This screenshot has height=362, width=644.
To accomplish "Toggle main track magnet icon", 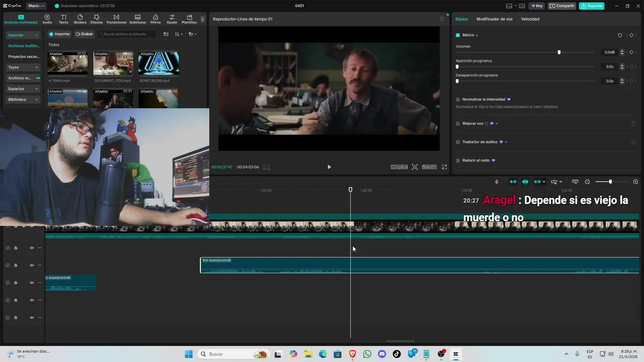I will pyautogui.click(x=513, y=182).
